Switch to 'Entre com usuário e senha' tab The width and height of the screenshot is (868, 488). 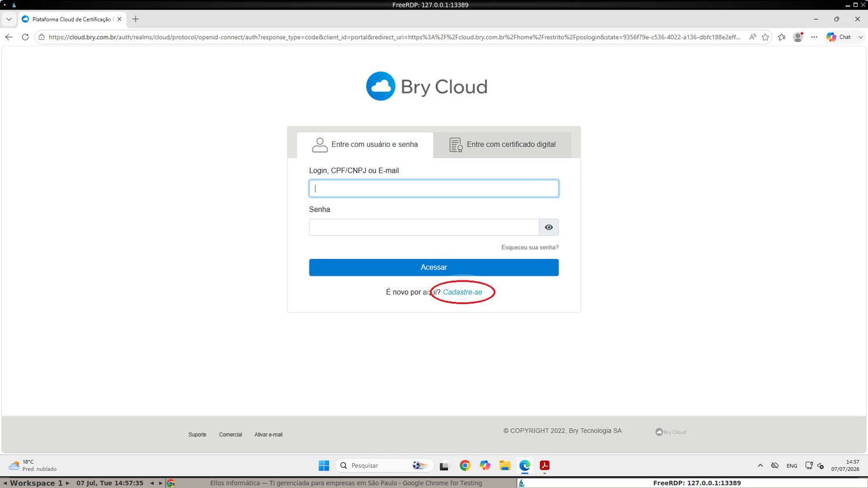[x=365, y=145]
